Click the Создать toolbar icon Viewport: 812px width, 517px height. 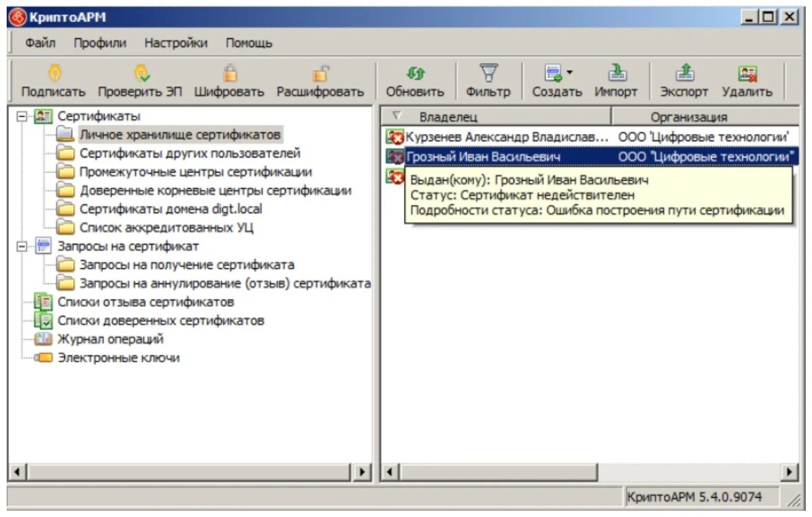[x=554, y=73]
